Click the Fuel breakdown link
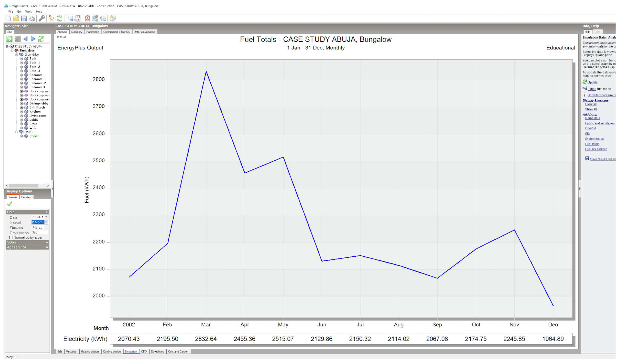The width and height of the screenshot is (622, 364). point(597,149)
